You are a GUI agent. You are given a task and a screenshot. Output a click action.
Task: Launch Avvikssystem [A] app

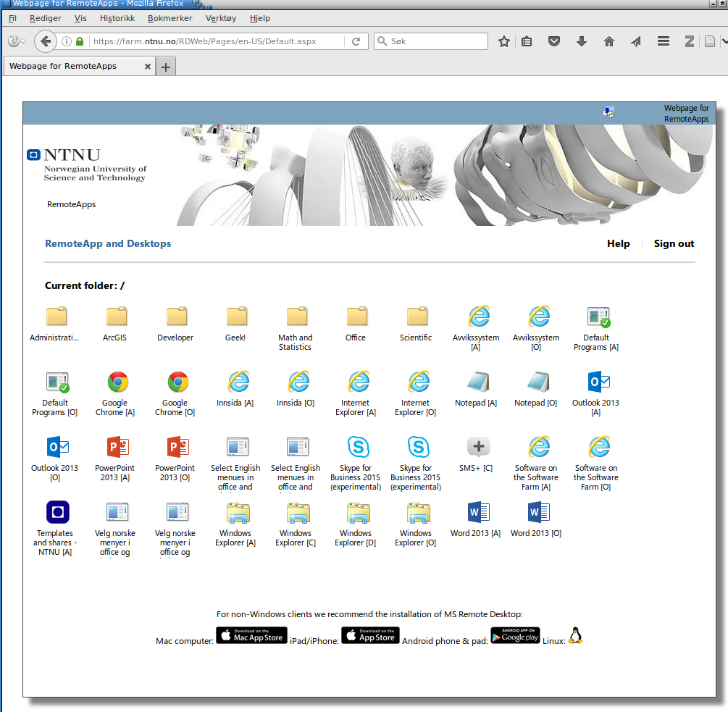point(479,317)
